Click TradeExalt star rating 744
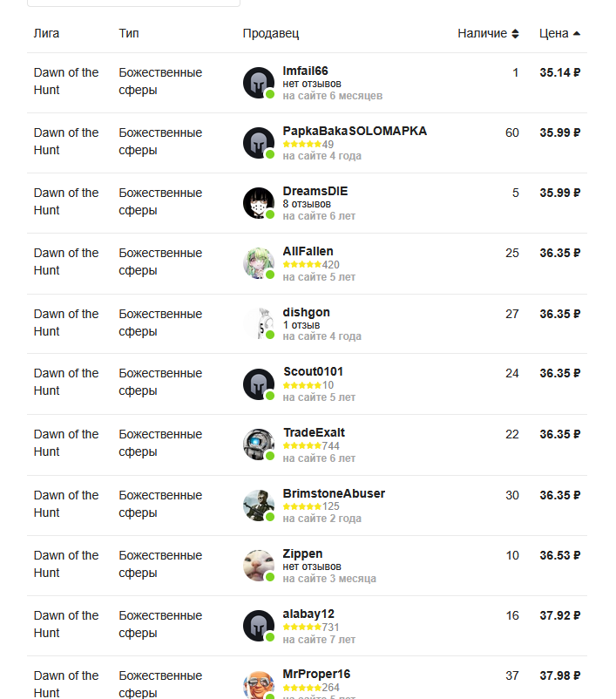 [311, 445]
